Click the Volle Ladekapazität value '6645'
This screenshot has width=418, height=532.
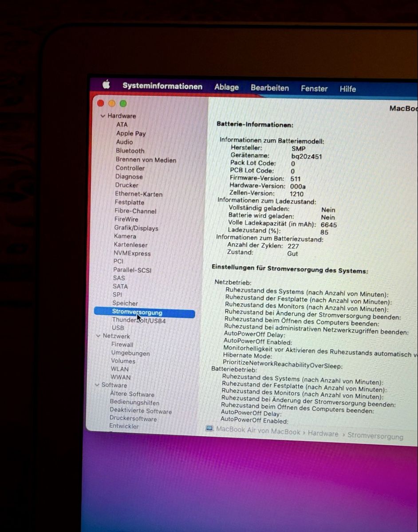329,225
